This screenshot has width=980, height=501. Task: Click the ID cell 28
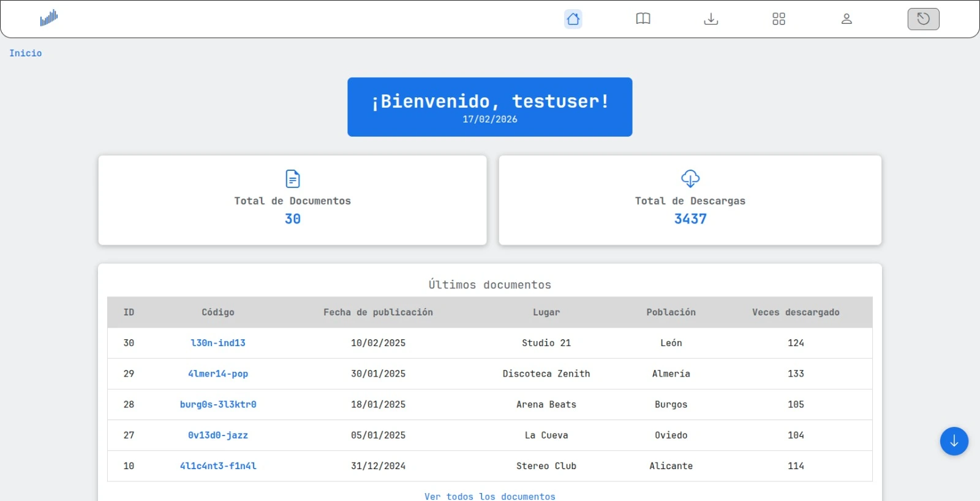[x=129, y=404]
